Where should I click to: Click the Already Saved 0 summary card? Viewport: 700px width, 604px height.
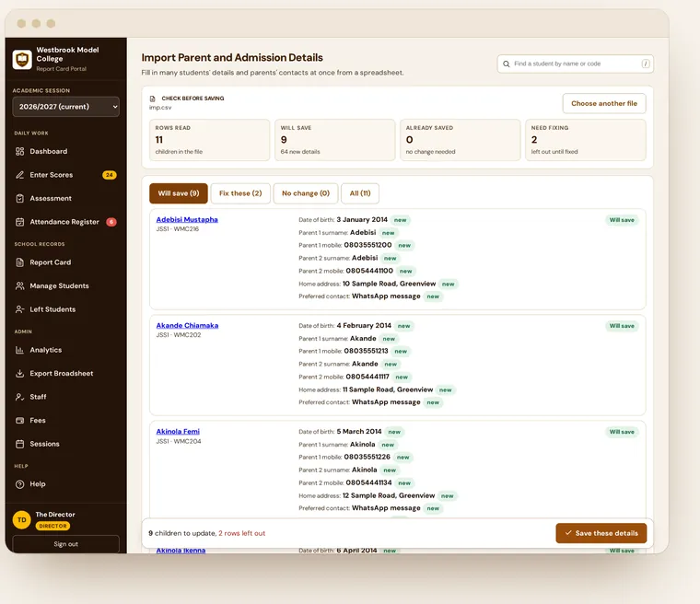pos(461,140)
